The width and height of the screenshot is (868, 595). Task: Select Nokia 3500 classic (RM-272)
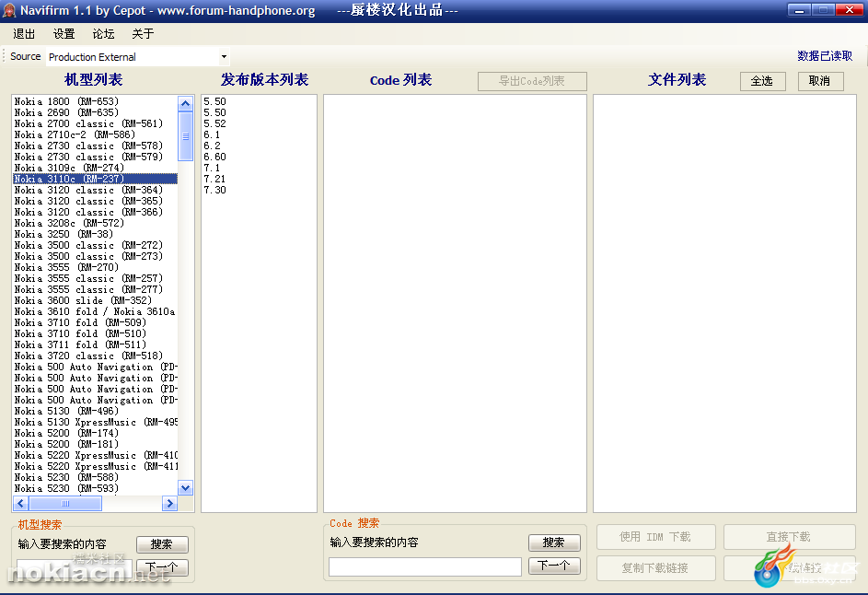point(95,245)
